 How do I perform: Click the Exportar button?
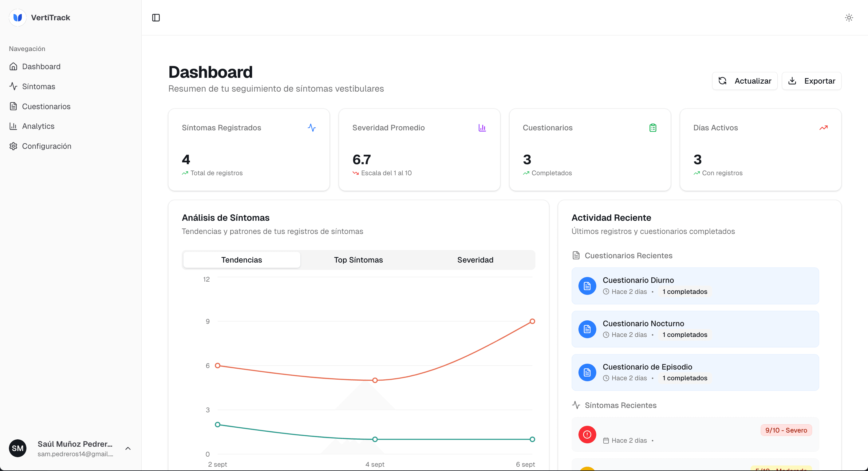(812, 81)
